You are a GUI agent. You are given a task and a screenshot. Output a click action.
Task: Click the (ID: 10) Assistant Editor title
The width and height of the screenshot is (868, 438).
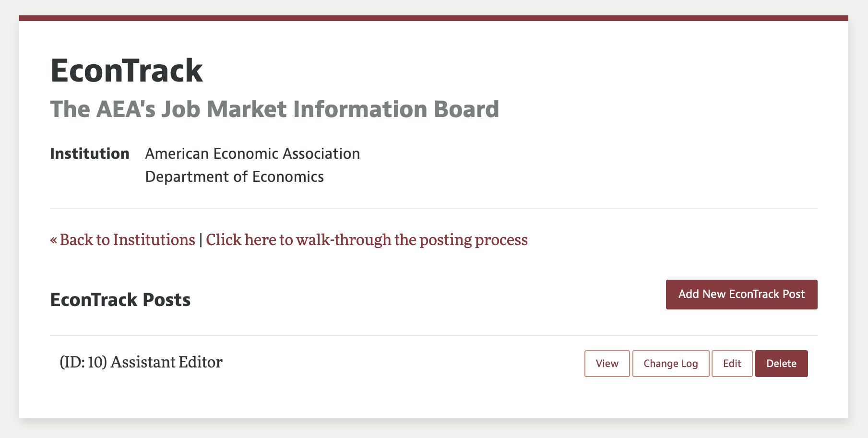pyautogui.click(x=141, y=362)
